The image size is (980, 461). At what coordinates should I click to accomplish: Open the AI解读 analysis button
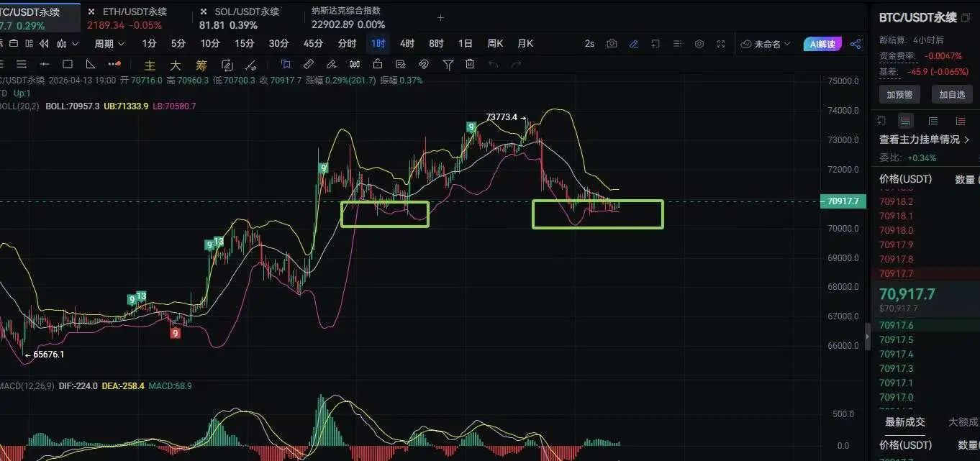[x=822, y=44]
